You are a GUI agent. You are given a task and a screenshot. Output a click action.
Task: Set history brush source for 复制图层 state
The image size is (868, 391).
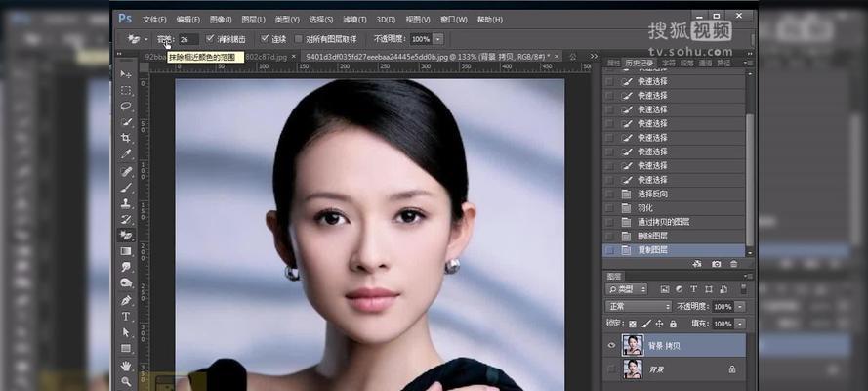click(x=609, y=250)
